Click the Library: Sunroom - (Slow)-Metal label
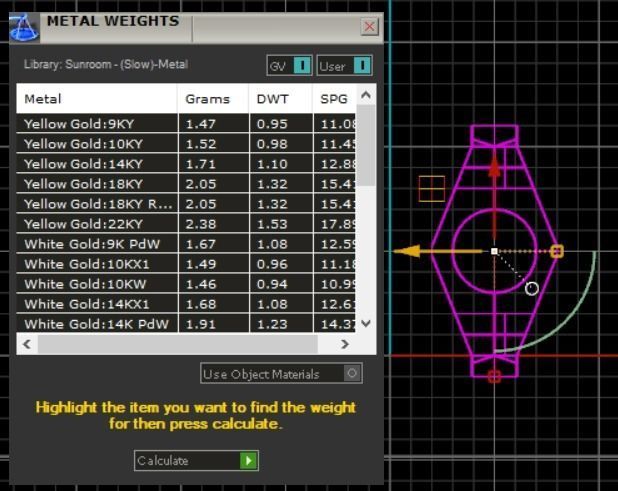Image resolution: width=618 pixels, height=491 pixels. coord(106,64)
